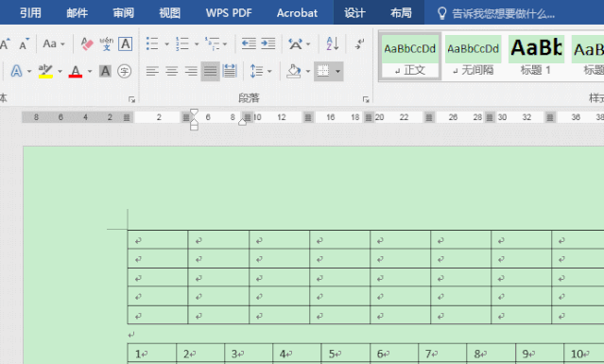Switch to table 布局 tab
Viewport: 604px width, 364px height.
point(401,12)
